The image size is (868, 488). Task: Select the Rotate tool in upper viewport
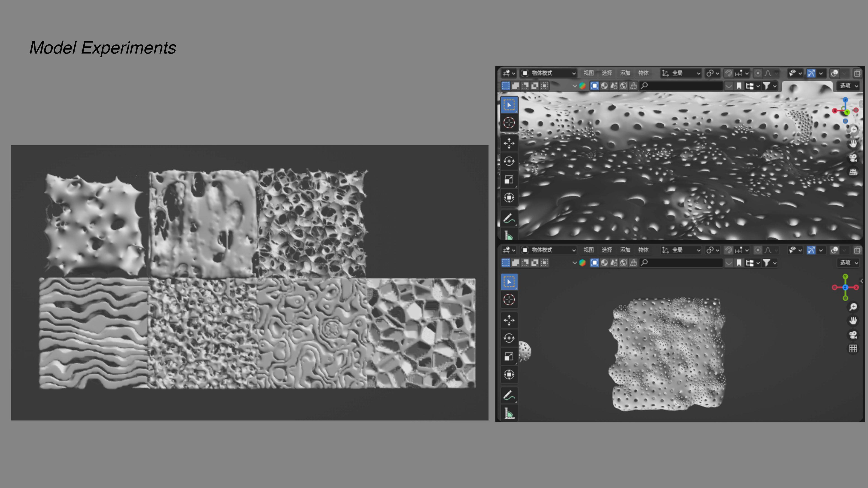coord(509,161)
